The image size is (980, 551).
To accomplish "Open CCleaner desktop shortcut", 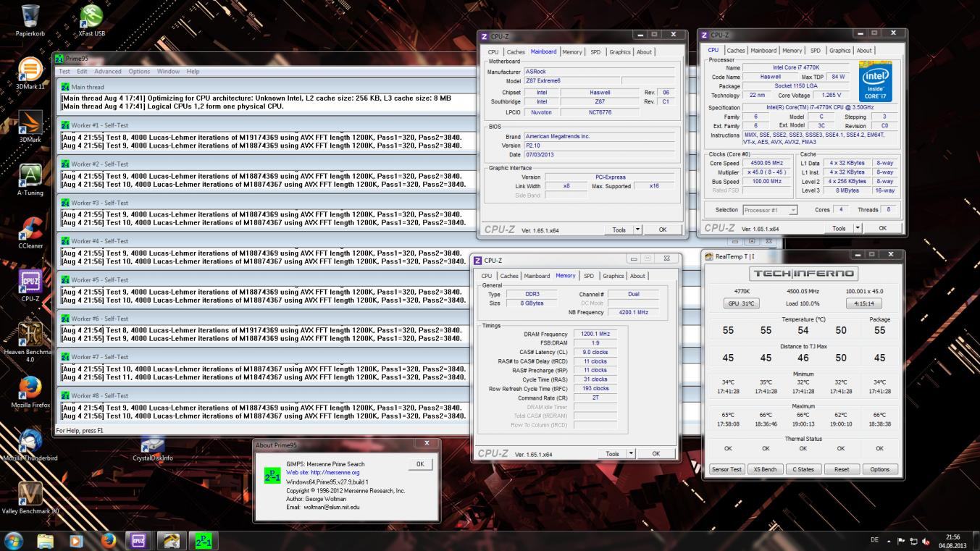I will click(x=30, y=232).
